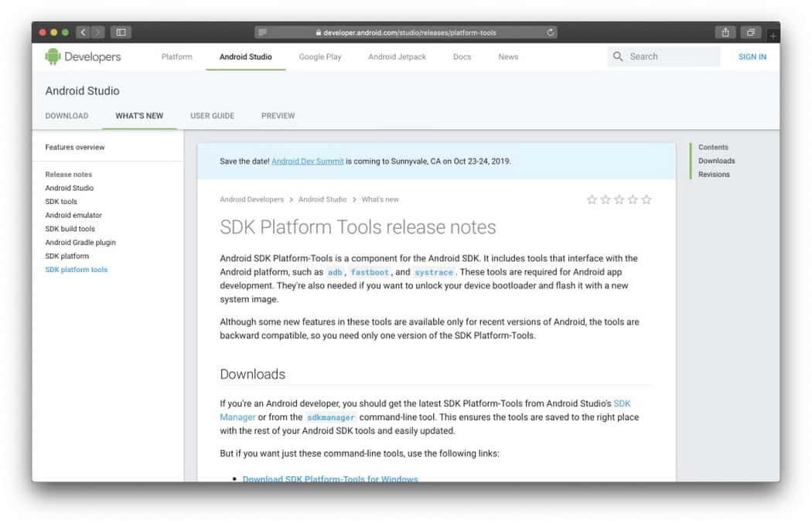Click Download SDK Platform-Tools for Windows
The image size is (812, 524).
coord(330,478)
